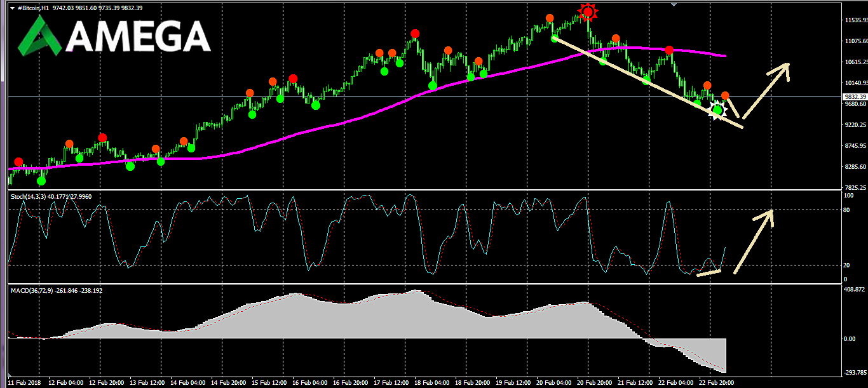Viewport: 868px width, 388px height.
Task: Click the chart shift triangle marker at top
Action: coord(675,4)
